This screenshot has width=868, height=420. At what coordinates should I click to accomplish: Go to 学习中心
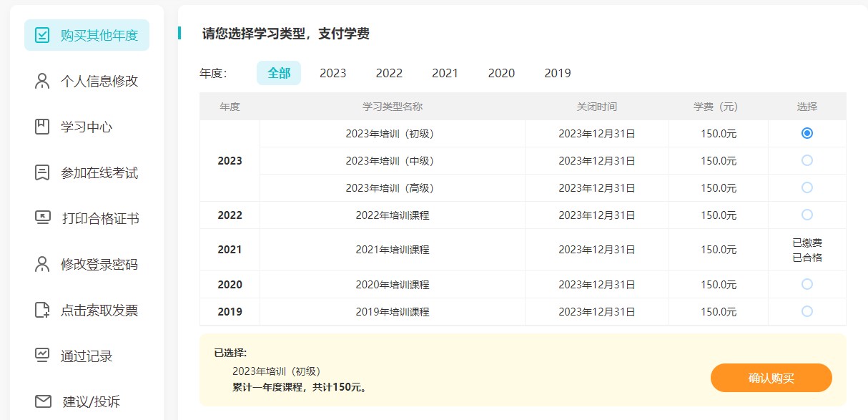[87, 127]
